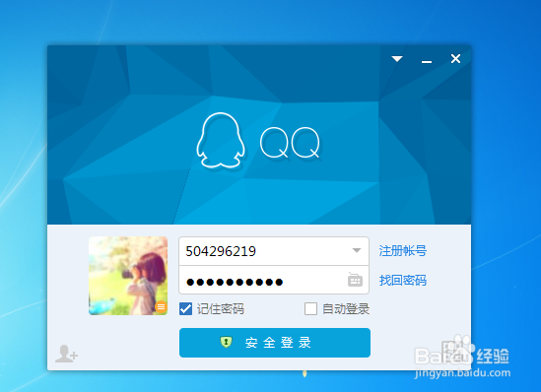Open the 注册帐号 register link
This screenshot has width=541, height=392.
[403, 250]
